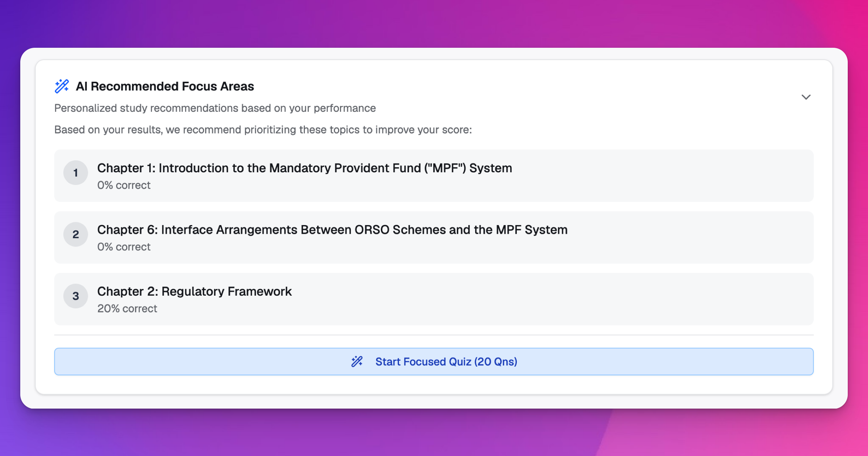Start Focused Quiz with 20 questions
Screen dimensions: 868x456
click(x=433, y=361)
